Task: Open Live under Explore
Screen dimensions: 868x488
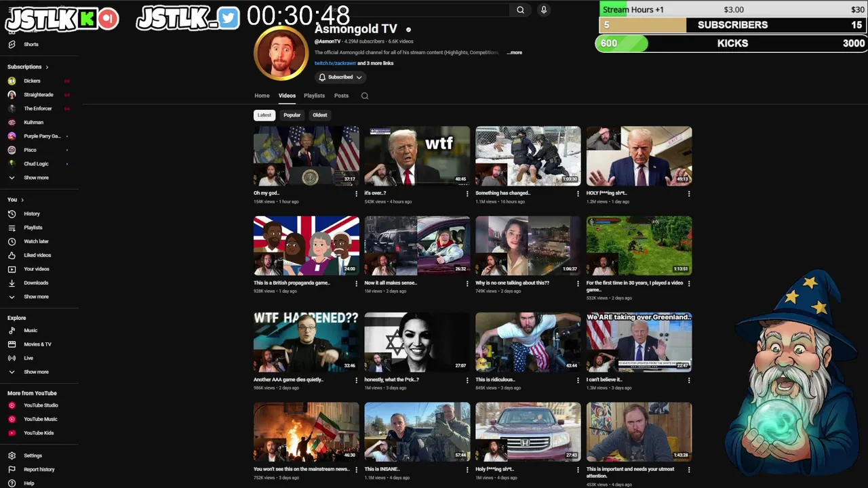Action: coord(28,358)
